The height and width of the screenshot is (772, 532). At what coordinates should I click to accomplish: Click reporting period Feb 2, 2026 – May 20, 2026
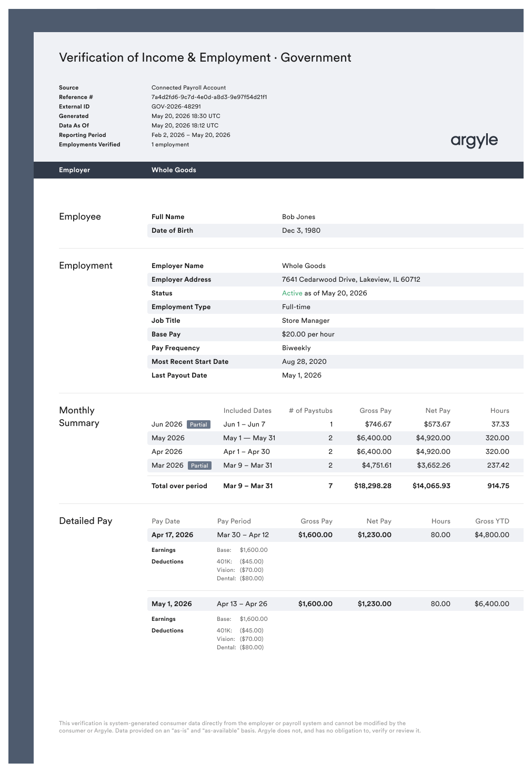point(191,135)
